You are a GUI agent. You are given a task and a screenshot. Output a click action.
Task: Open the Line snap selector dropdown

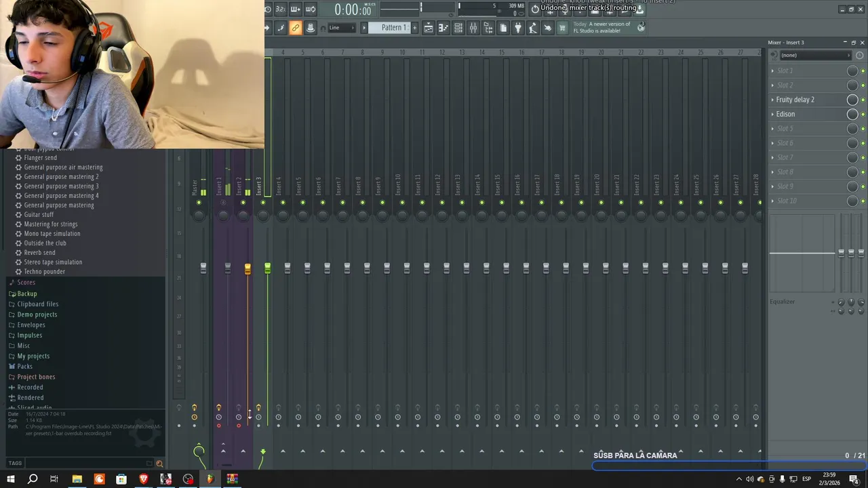[x=343, y=28]
